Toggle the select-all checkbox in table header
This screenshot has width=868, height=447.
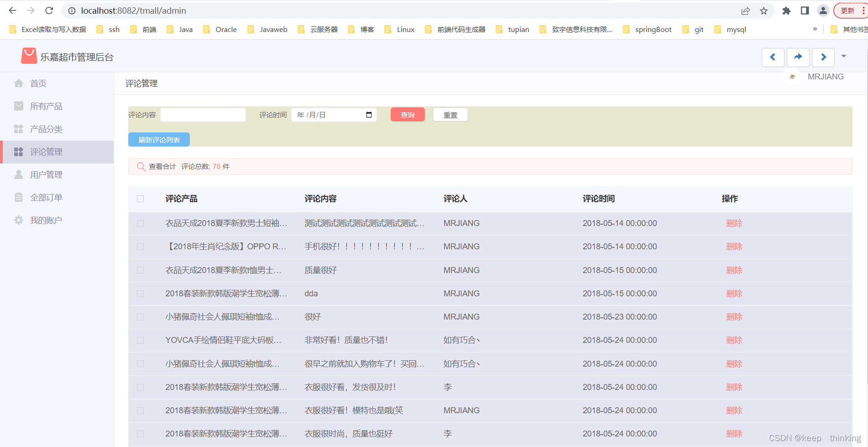point(140,199)
